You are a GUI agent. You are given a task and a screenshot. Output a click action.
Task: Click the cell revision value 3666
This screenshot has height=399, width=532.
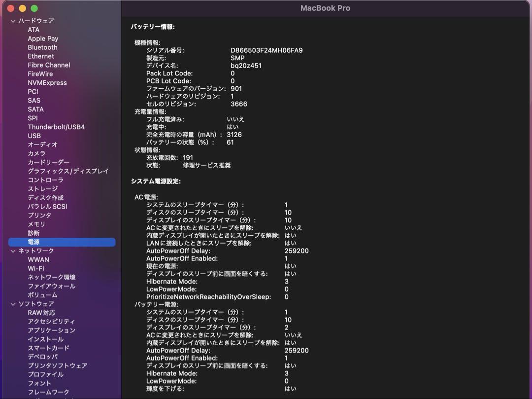pos(239,104)
